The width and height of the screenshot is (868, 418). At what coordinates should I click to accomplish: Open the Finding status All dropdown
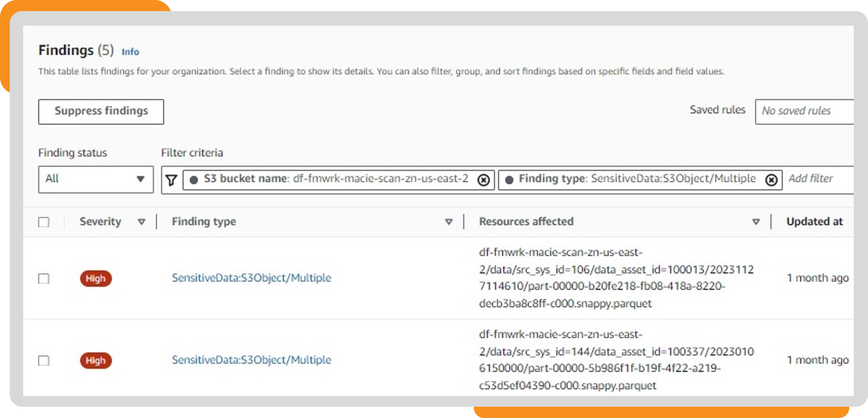point(96,179)
